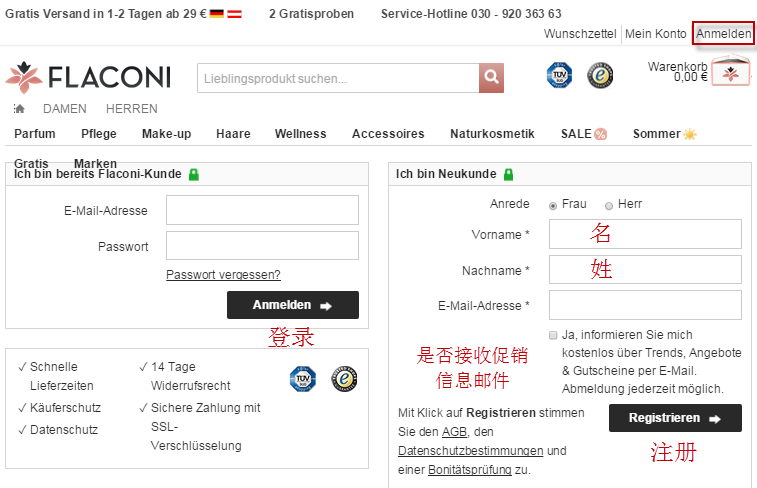Click the Gratis menu item
The height and width of the screenshot is (488, 757).
click(31, 163)
